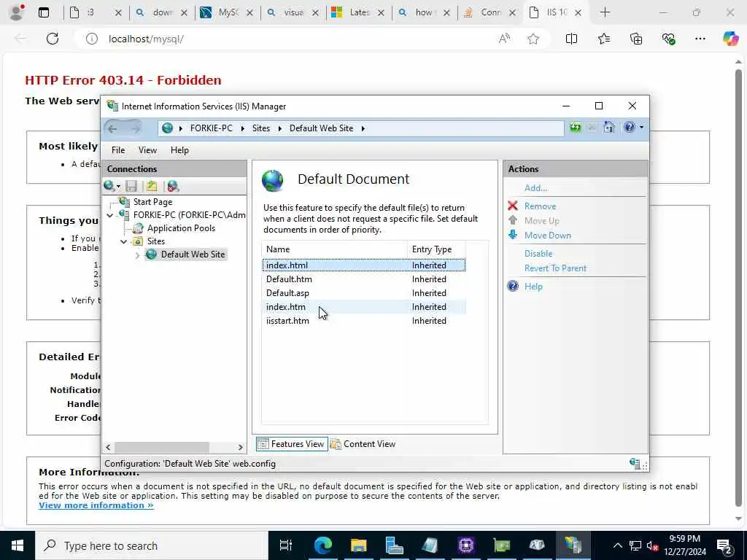
Task: Open the Windows notification center icon
Action: click(x=724, y=545)
